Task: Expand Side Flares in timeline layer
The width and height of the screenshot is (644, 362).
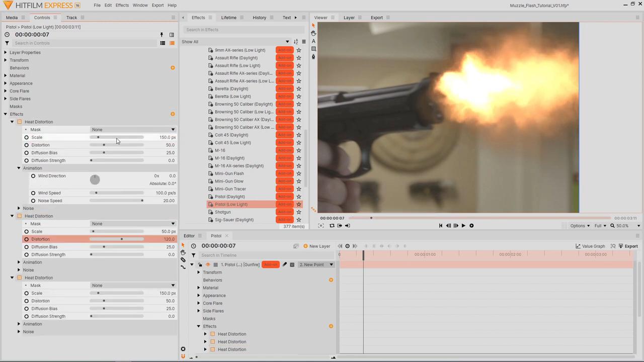Action: coord(199,311)
